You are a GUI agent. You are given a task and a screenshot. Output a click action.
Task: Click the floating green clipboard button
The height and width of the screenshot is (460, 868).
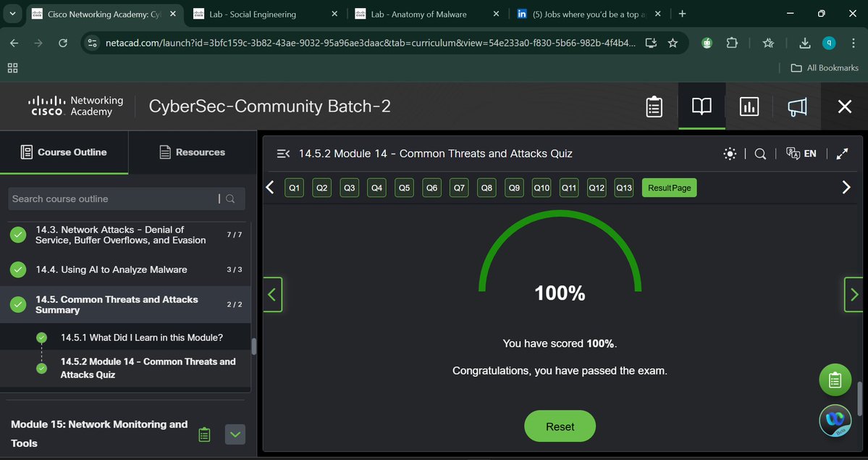(835, 380)
